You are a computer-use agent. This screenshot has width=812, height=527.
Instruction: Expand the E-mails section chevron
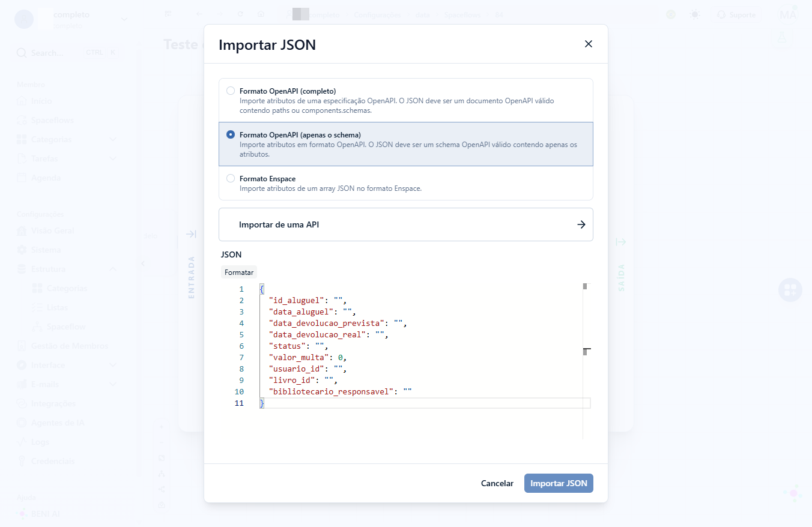[113, 384]
